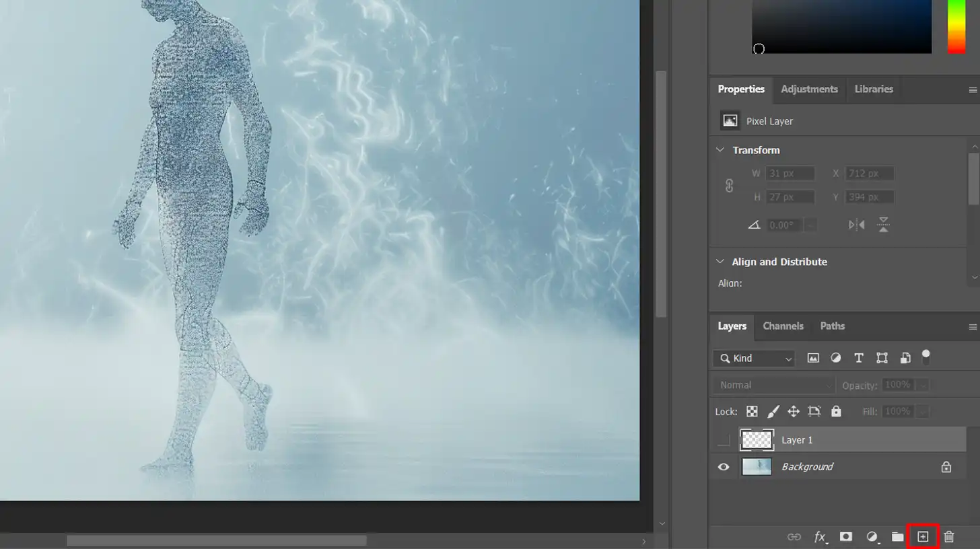Click the rotation angle field 0.00°
The image size is (980, 549).
click(784, 225)
